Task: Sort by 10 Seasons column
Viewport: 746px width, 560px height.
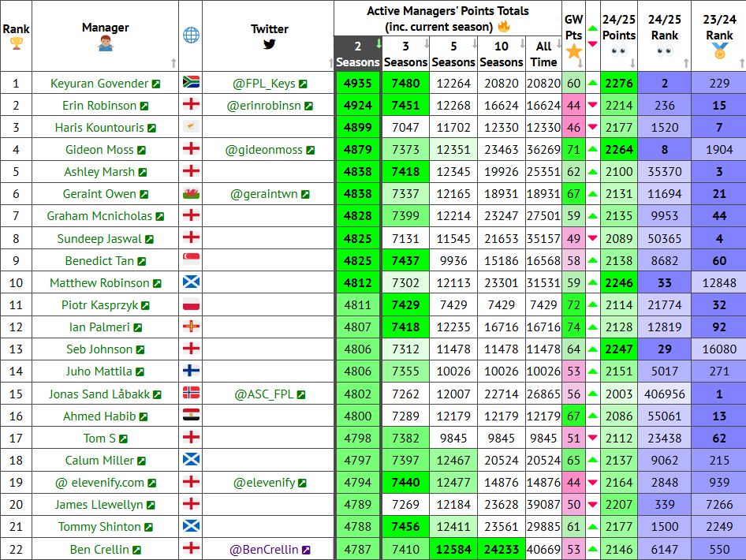Action: (502, 54)
